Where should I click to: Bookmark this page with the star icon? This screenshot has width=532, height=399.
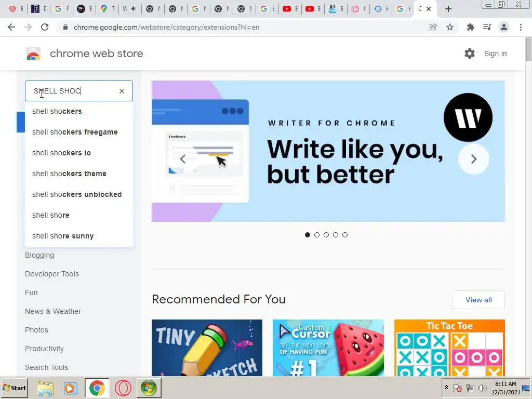coord(450,27)
